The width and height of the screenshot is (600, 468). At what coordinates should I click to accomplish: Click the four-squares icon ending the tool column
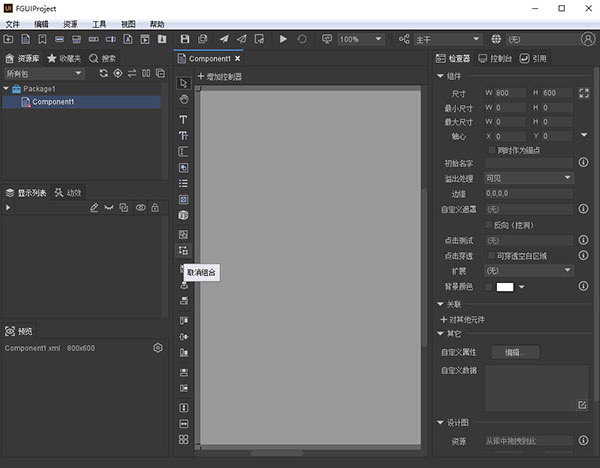click(183, 439)
